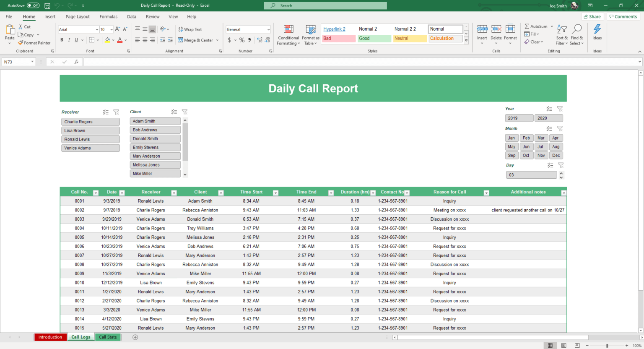Screen dimensions: 644x349
Task: Clear filters on the Month slicer
Action: [561, 128]
